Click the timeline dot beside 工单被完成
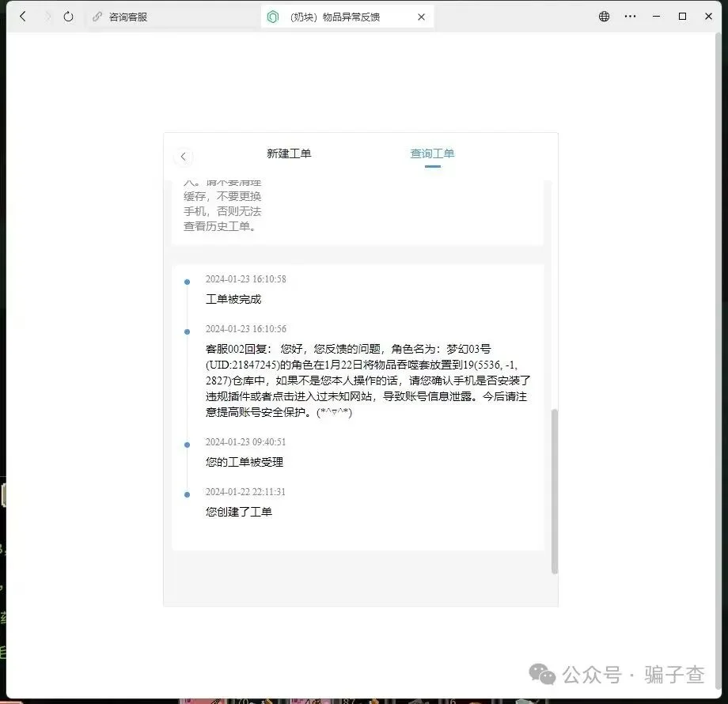Viewport: 728px width, 704px height. (187, 282)
